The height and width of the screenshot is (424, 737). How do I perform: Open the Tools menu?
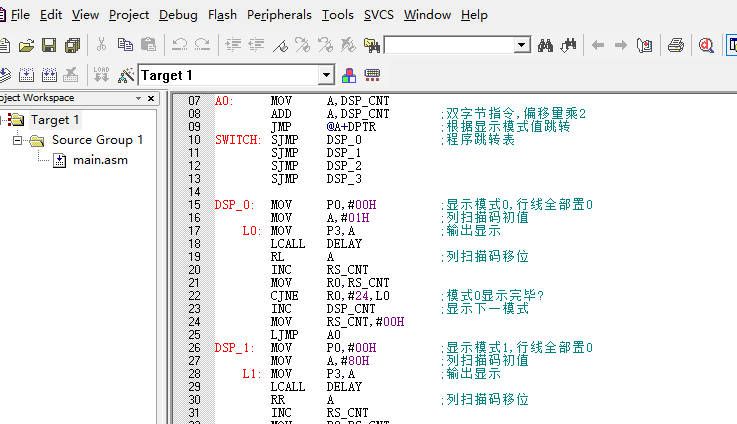tap(337, 15)
